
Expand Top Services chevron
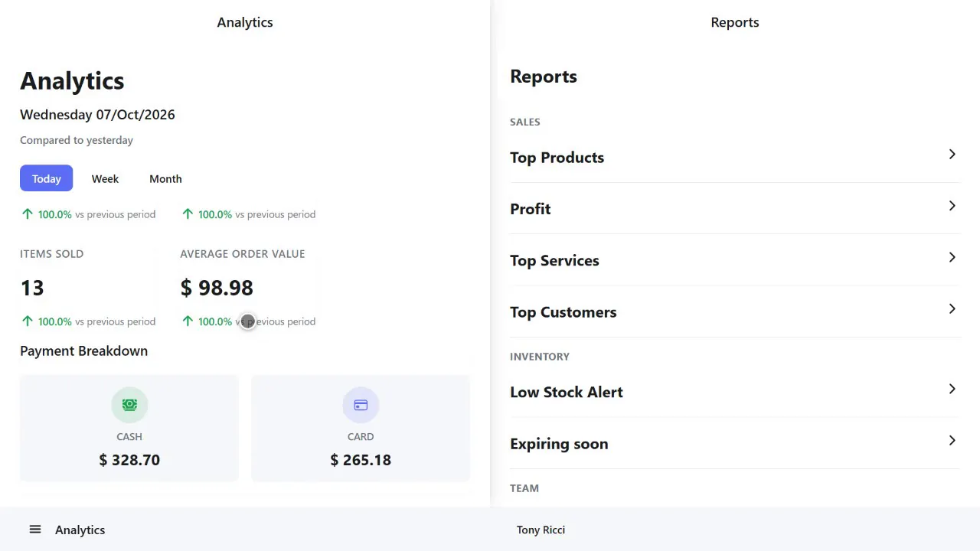[x=952, y=257]
